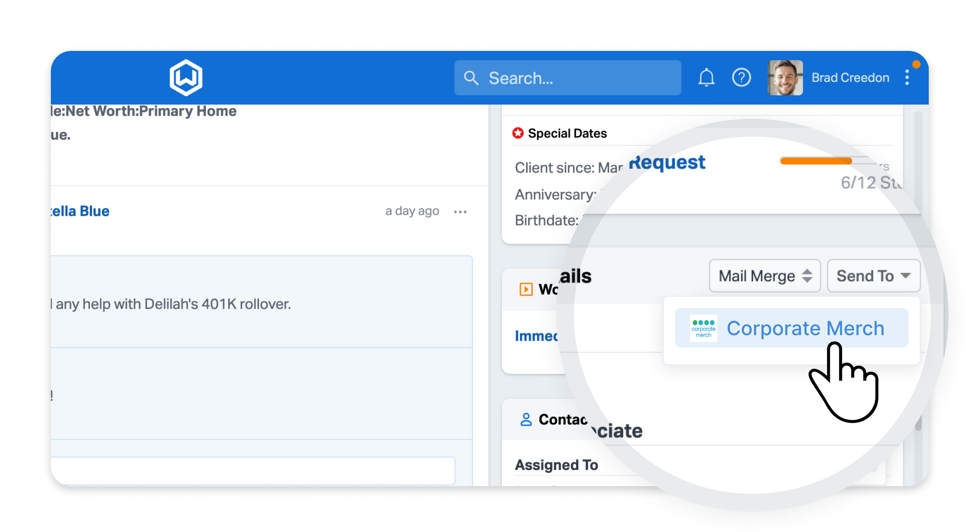Image resolution: width=980 pixels, height=532 pixels.
Task: Focus the Search input field
Action: (568, 78)
